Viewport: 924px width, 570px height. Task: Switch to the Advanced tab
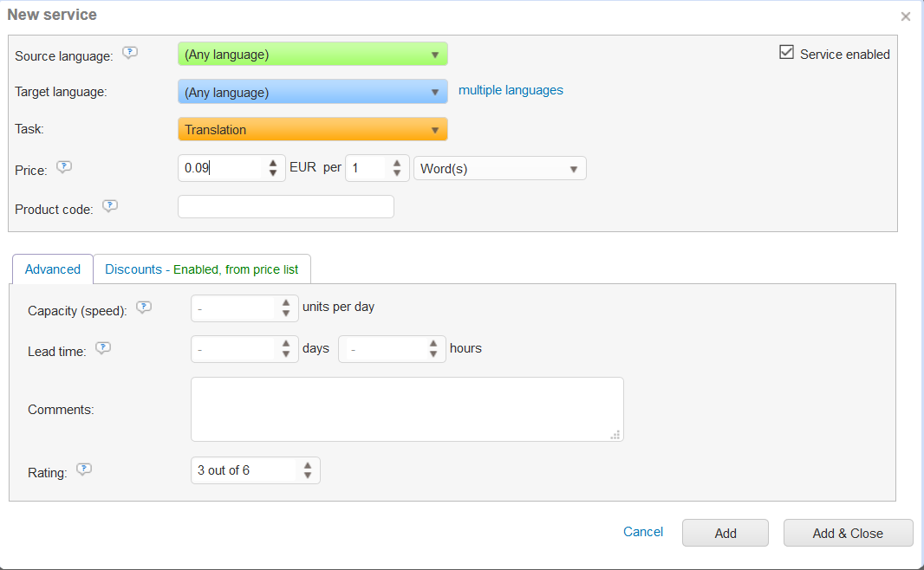coord(53,269)
